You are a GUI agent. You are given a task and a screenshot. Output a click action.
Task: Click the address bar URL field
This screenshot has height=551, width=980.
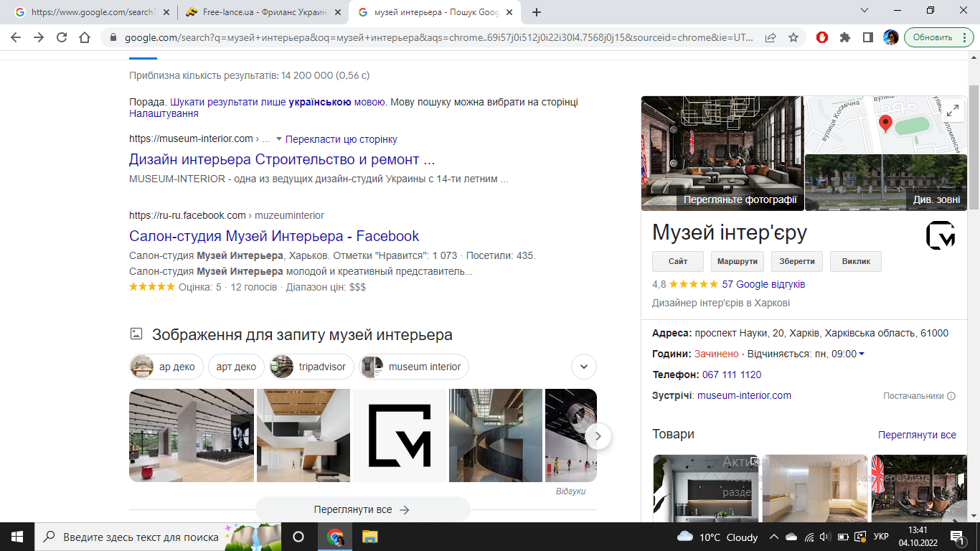[438, 37]
